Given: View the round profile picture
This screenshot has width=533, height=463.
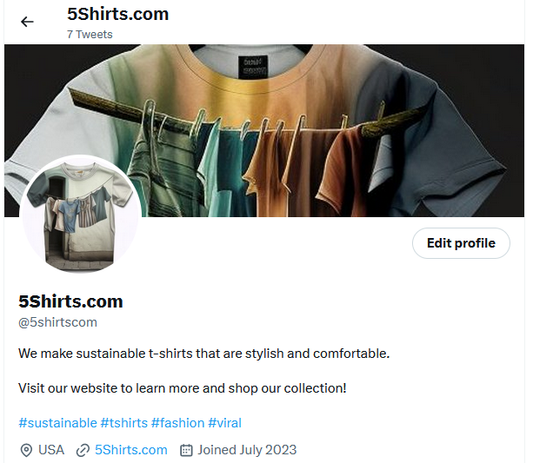Looking at the screenshot, I should point(81,215).
